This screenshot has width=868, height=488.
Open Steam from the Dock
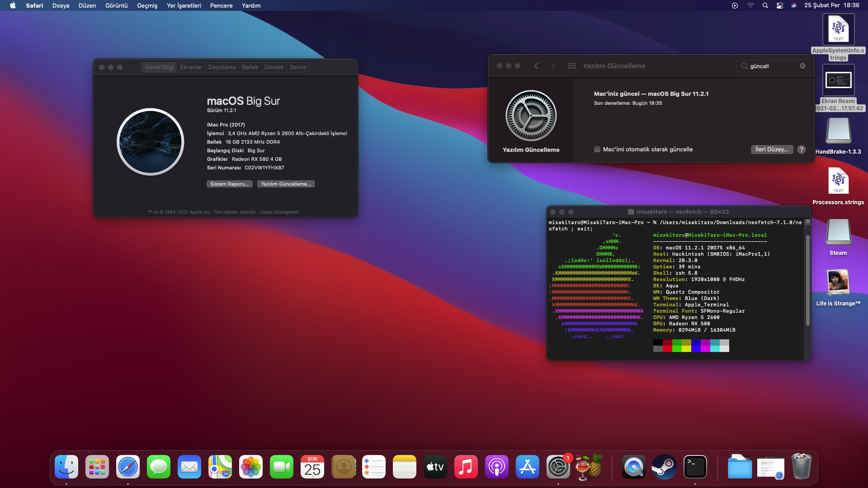point(664,467)
